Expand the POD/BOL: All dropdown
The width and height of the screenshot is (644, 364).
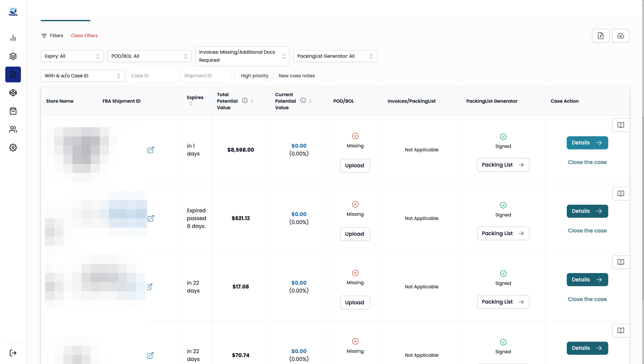point(149,56)
